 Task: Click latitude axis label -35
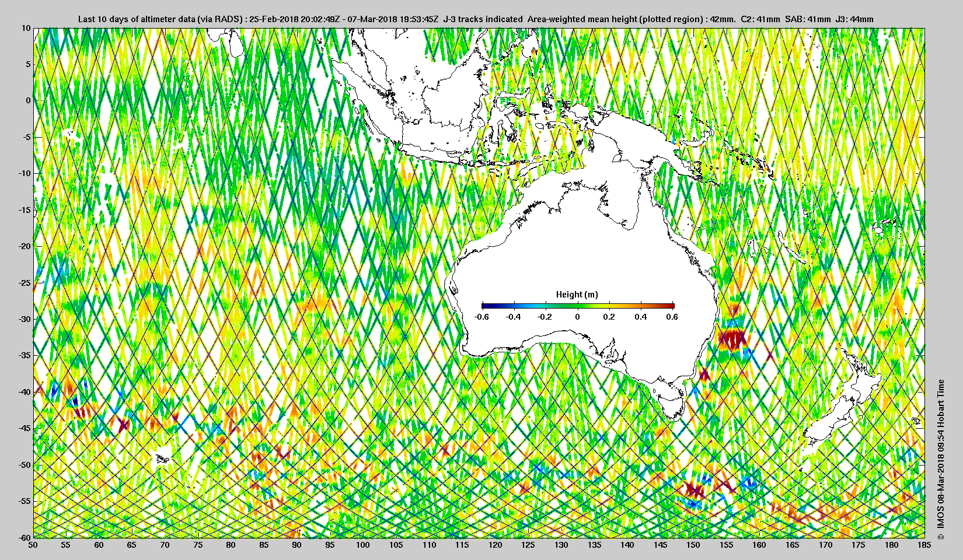[x=25, y=355]
